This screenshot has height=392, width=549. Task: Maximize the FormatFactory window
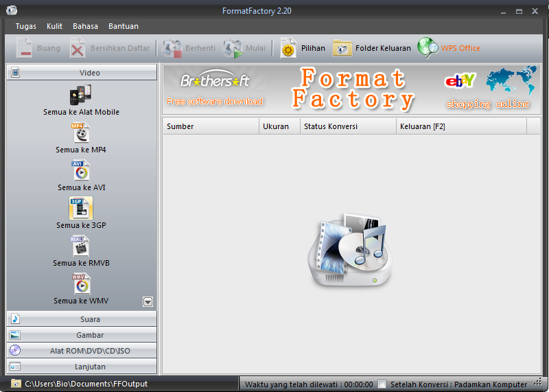tap(519, 11)
